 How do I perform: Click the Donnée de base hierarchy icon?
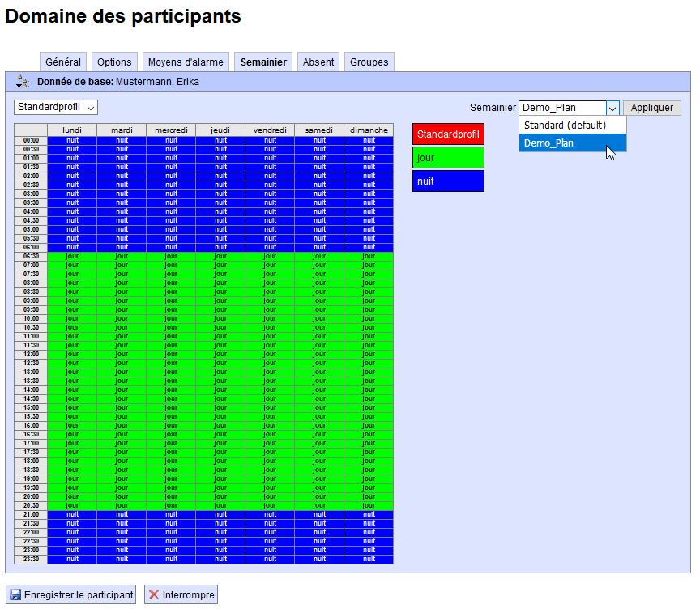pyautogui.click(x=23, y=82)
